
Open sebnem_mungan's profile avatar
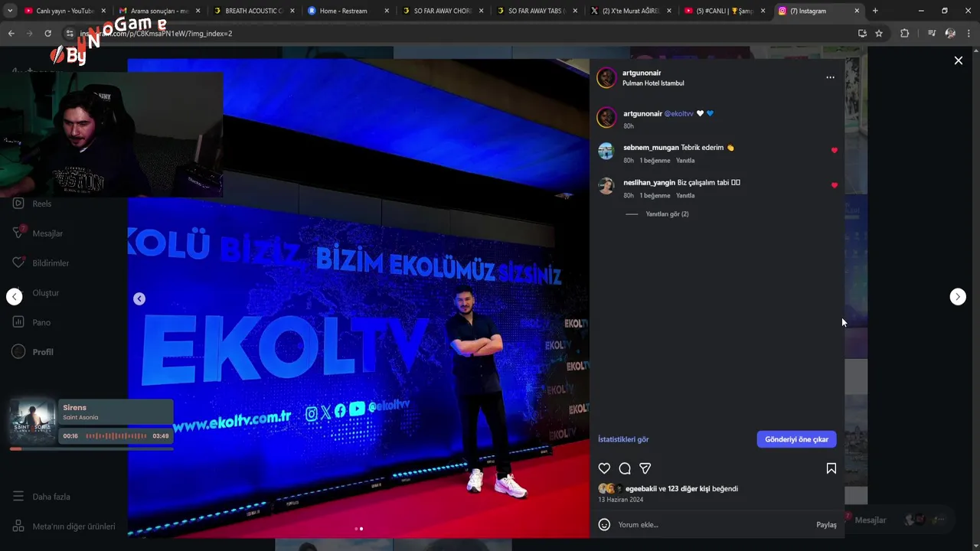[x=606, y=151]
